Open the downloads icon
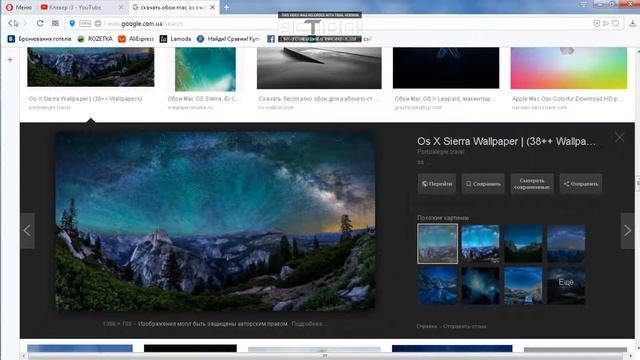Screen dimensions: 640x360 pyautogui.click(x=632, y=24)
